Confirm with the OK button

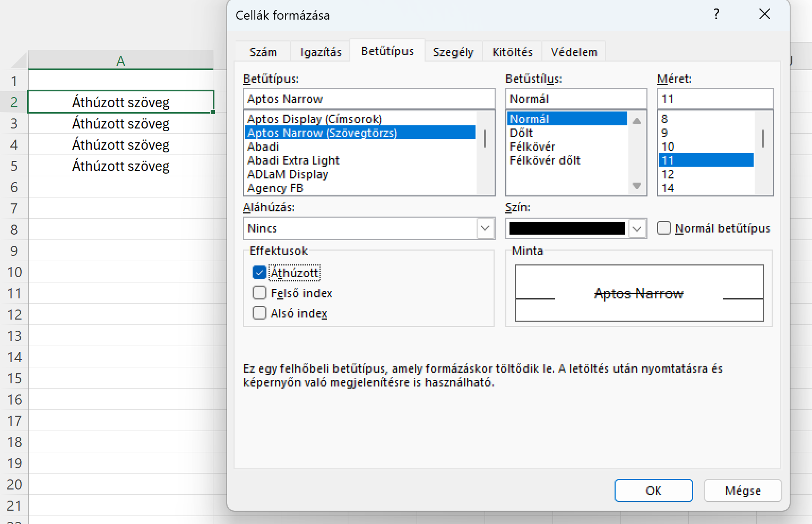coord(653,491)
